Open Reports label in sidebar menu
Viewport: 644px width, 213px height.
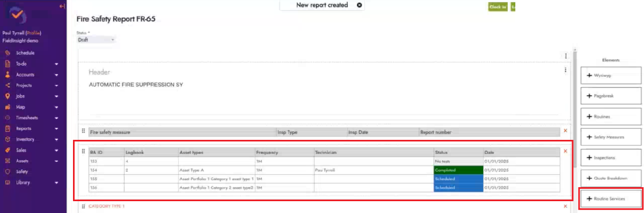pyautogui.click(x=24, y=129)
